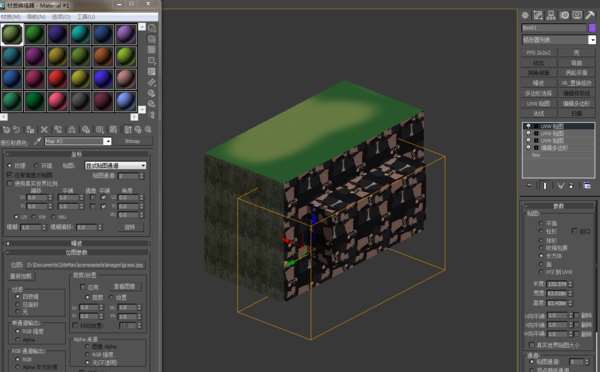Open the material name dropdown arrow

(x=108, y=142)
